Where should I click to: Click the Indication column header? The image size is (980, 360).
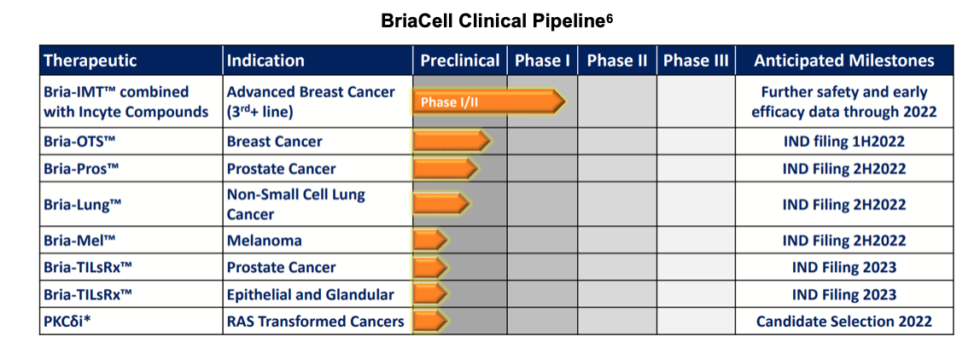[265, 61]
